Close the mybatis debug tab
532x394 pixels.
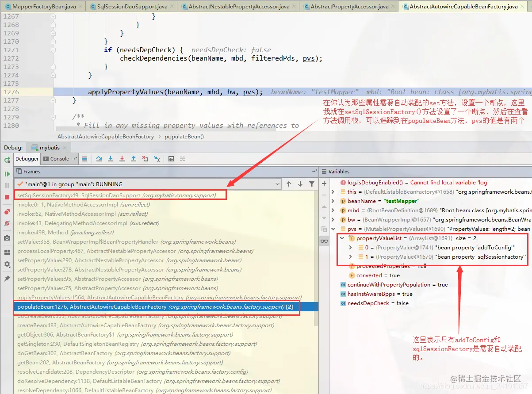pyautogui.click(x=64, y=148)
